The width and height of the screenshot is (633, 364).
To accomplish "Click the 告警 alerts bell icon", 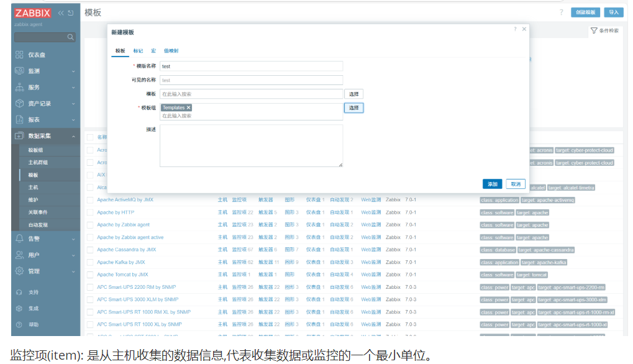I will (x=19, y=239).
